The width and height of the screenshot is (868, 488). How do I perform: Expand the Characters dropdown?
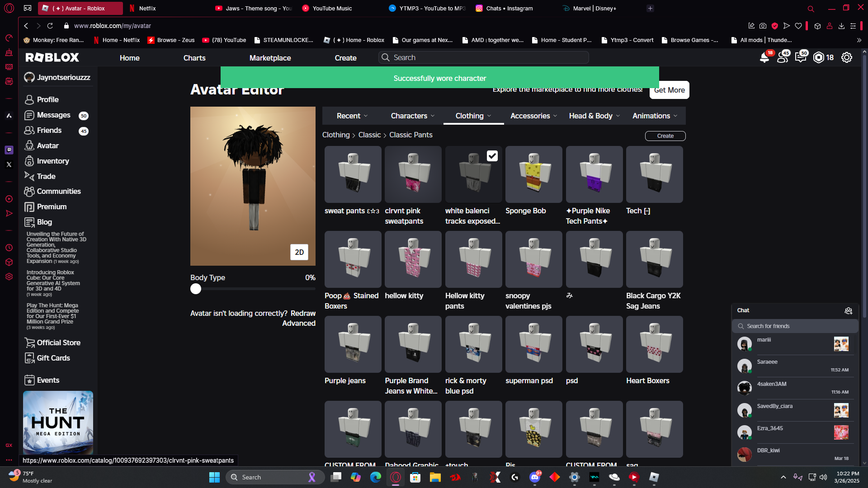tap(412, 116)
